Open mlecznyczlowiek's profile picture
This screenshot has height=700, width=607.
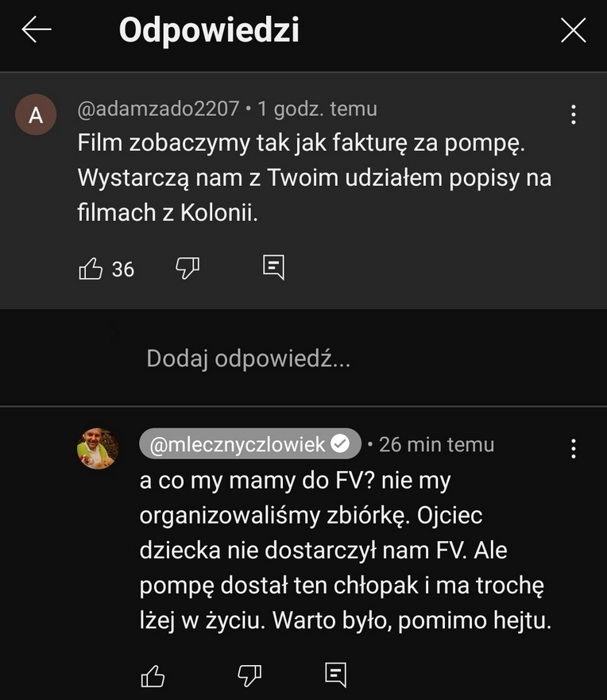coord(98,449)
